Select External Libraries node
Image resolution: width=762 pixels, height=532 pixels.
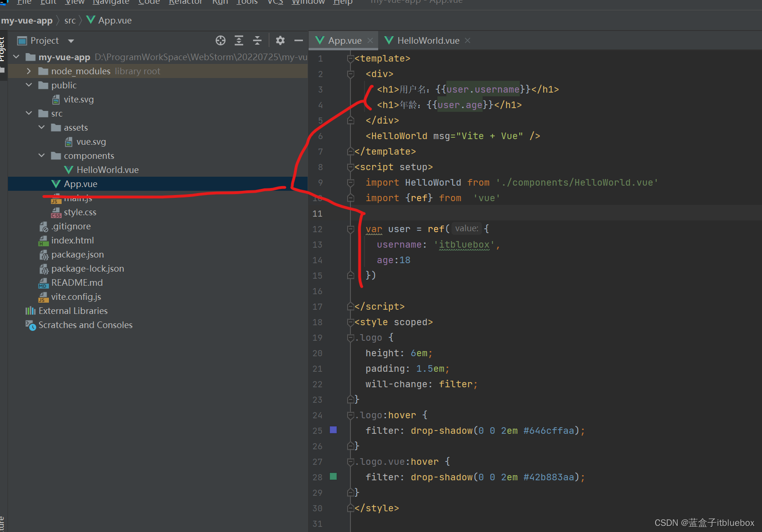click(73, 311)
